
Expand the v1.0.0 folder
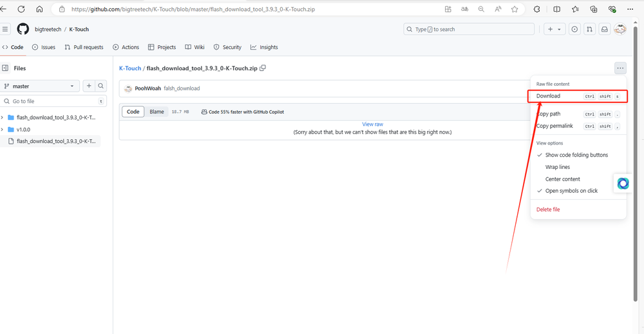point(23,129)
